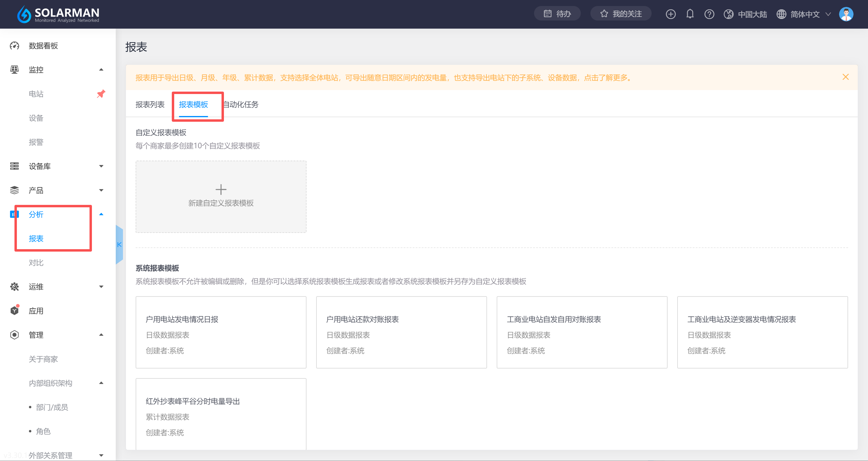Unpin the red pin next to 电站
Screen dimensions: 868x461
[101, 94]
